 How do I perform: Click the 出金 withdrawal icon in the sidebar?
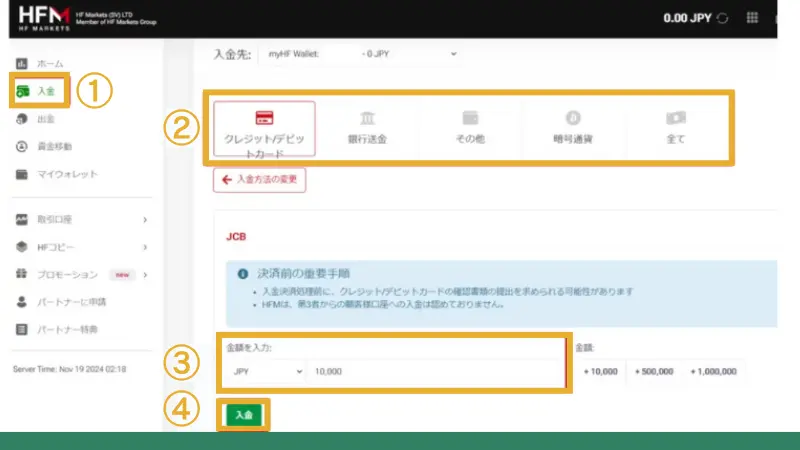(x=21, y=119)
